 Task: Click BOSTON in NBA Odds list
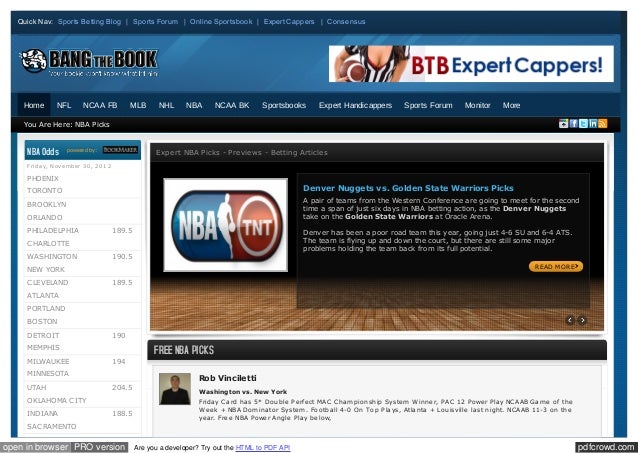pyautogui.click(x=42, y=322)
